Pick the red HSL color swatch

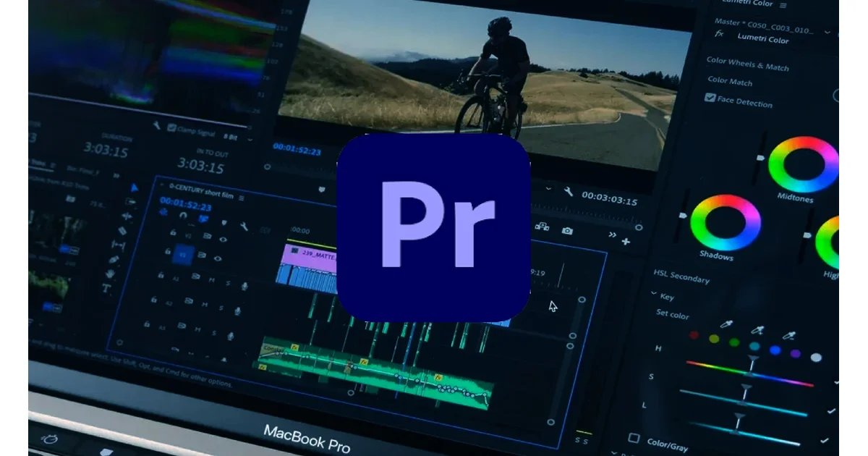(694, 334)
